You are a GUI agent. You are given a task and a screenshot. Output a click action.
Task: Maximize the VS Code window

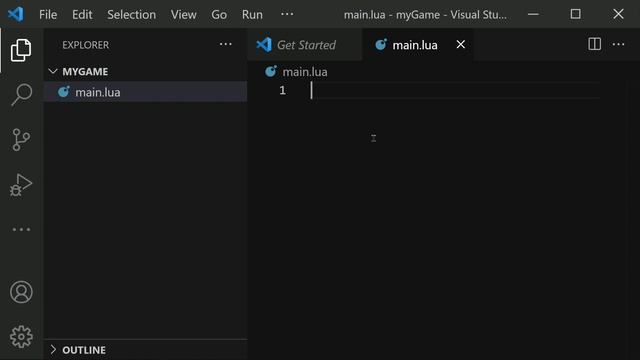[576, 14]
